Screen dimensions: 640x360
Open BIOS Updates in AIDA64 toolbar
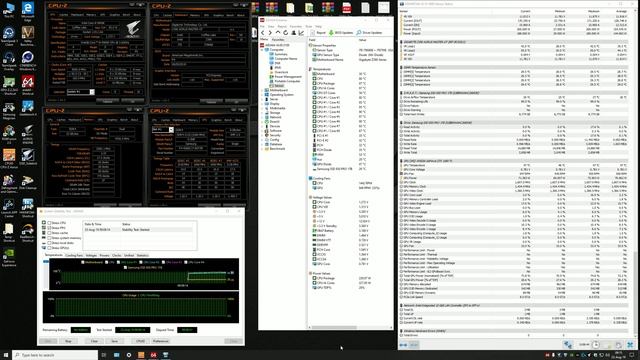point(341,33)
